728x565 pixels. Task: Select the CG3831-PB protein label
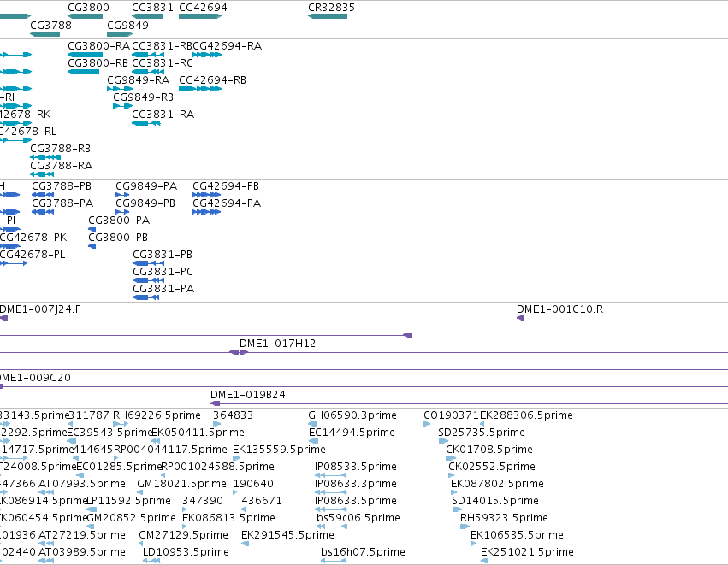tap(163, 255)
